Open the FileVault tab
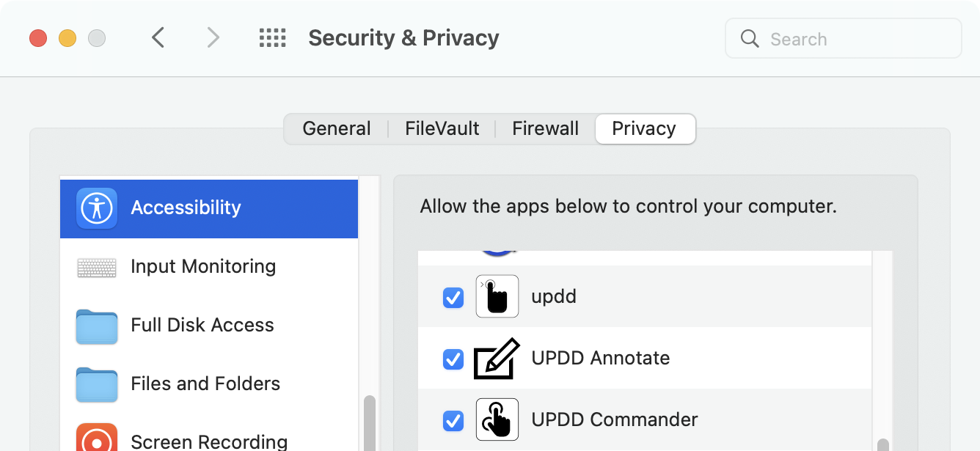This screenshot has height=451, width=980. click(x=442, y=129)
